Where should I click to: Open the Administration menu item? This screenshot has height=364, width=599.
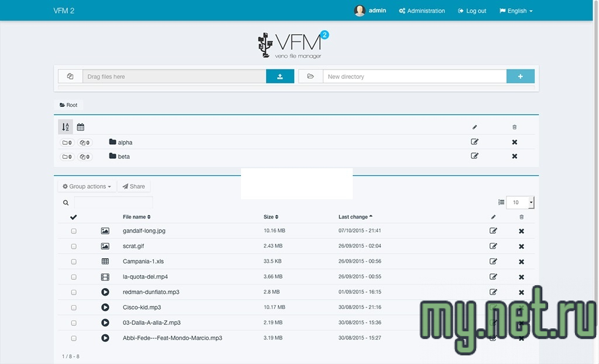click(422, 11)
